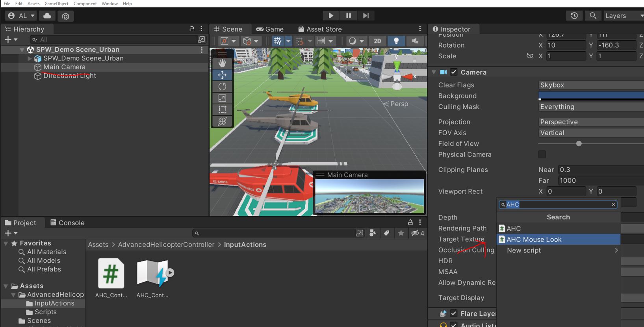Open the New script submenu
Image resolution: width=644 pixels, height=327 pixels.
558,251
